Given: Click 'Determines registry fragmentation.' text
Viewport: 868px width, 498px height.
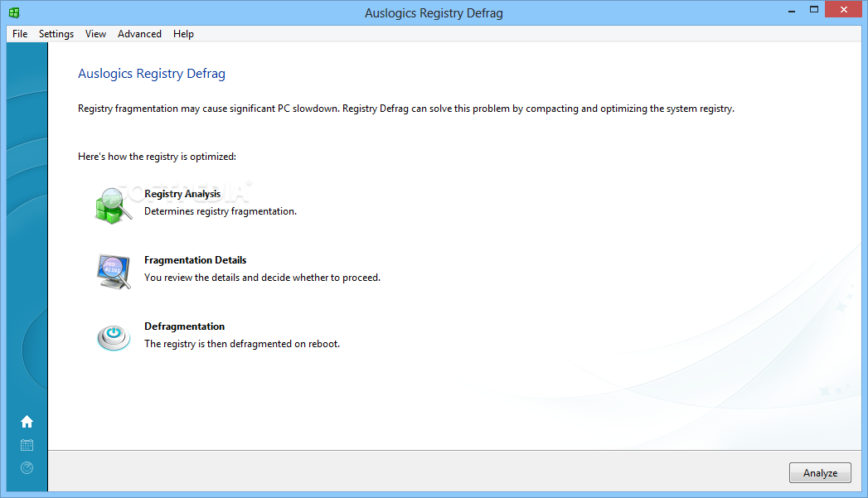Looking at the screenshot, I should pos(221,211).
